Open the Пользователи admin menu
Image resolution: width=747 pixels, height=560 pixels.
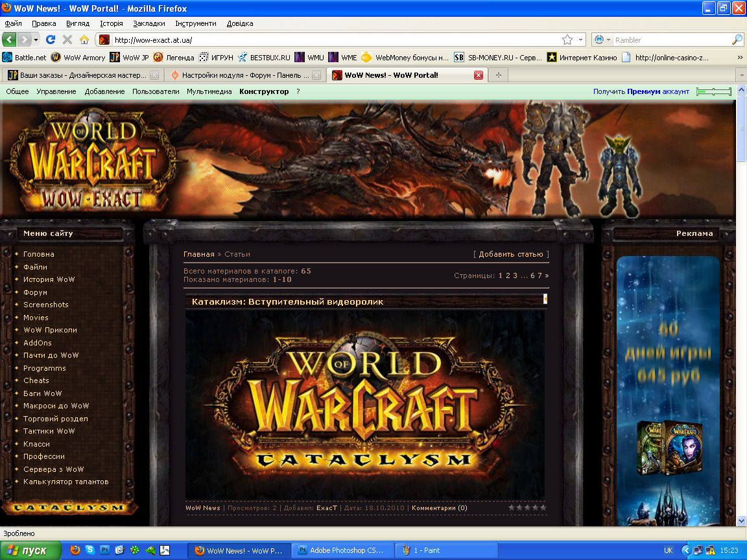(156, 91)
